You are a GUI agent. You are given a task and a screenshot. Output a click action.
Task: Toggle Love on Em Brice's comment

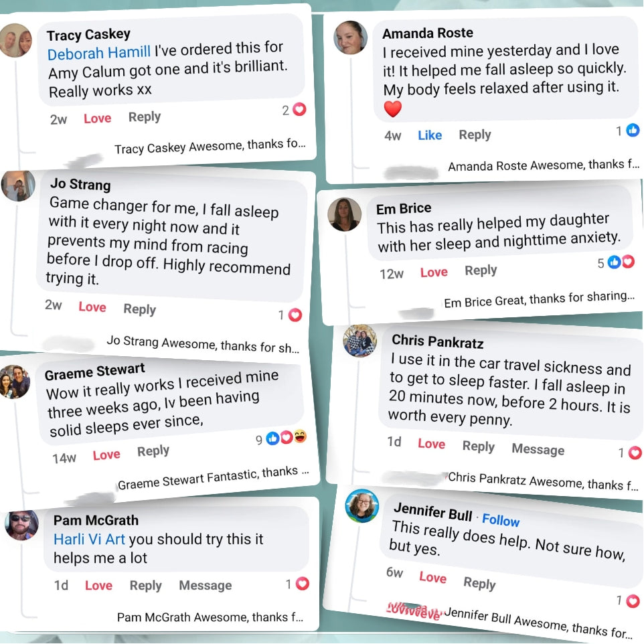434,272
